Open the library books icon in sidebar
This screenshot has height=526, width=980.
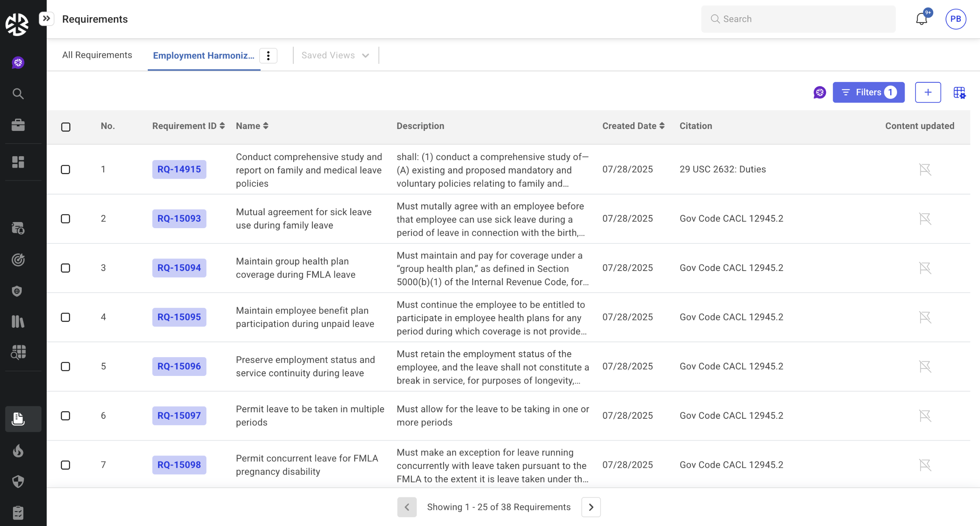[18, 322]
